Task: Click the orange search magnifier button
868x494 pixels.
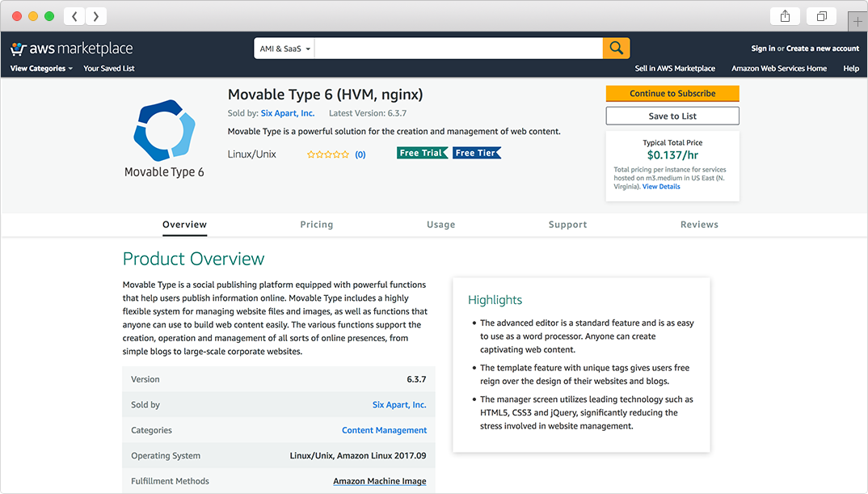Action: 616,49
